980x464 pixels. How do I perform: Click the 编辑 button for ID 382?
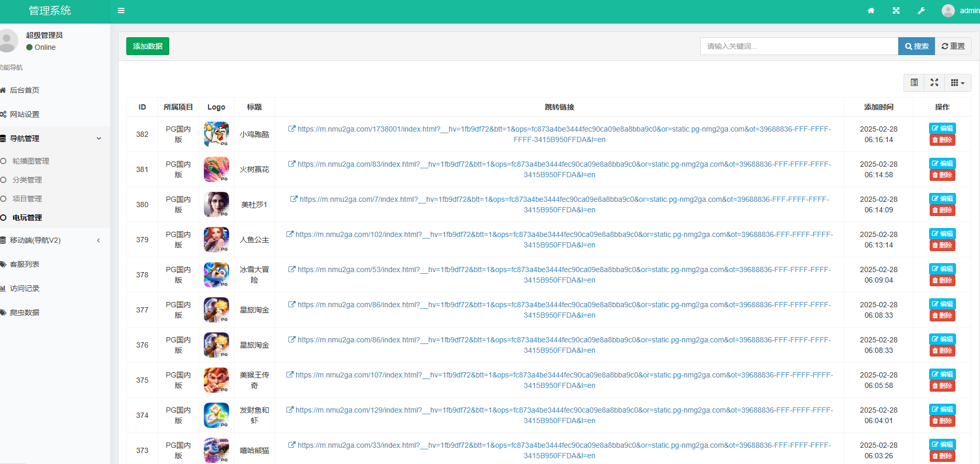(x=942, y=128)
